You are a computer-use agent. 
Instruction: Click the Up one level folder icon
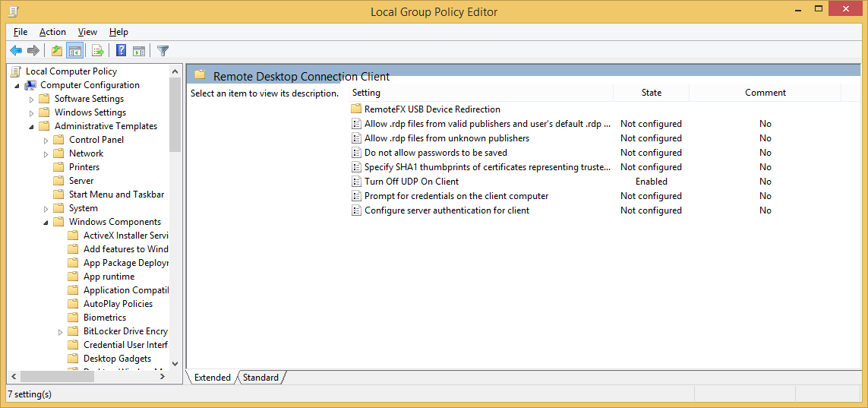click(x=56, y=51)
